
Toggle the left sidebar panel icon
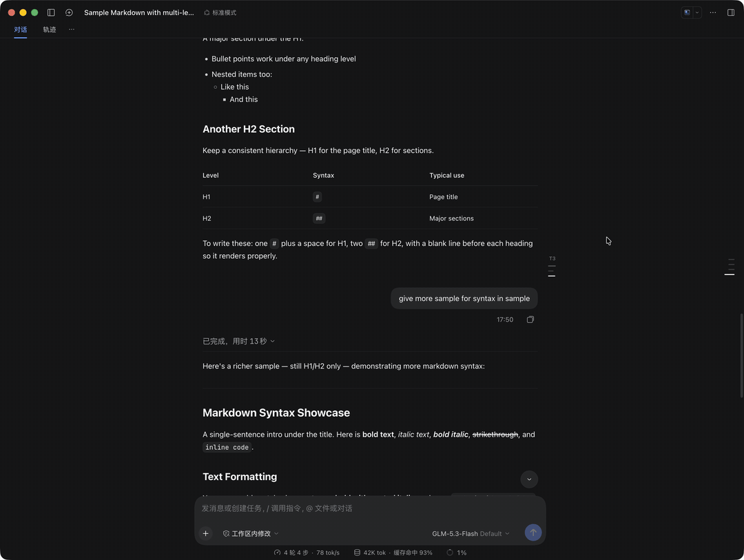click(x=51, y=12)
